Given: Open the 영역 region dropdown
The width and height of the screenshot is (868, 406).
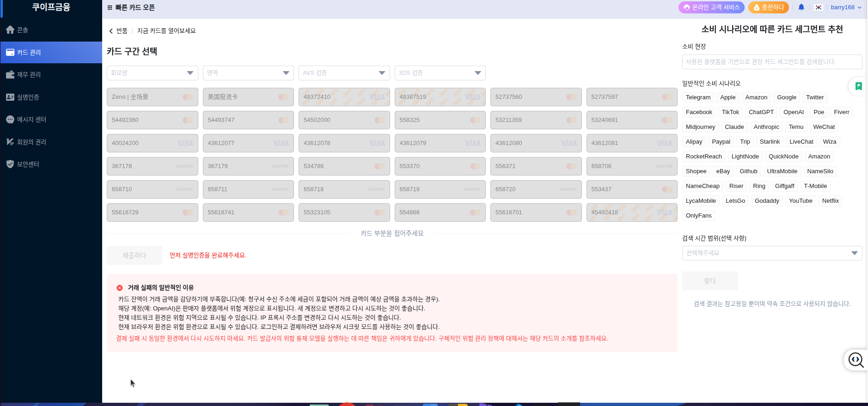Looking at the screenshot, I should pos(248,73).
